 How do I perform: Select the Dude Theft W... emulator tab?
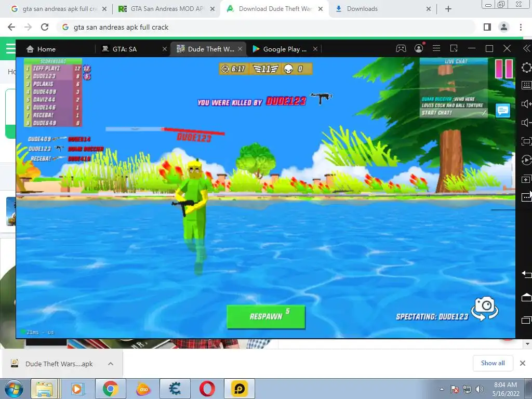coord(206,49)
